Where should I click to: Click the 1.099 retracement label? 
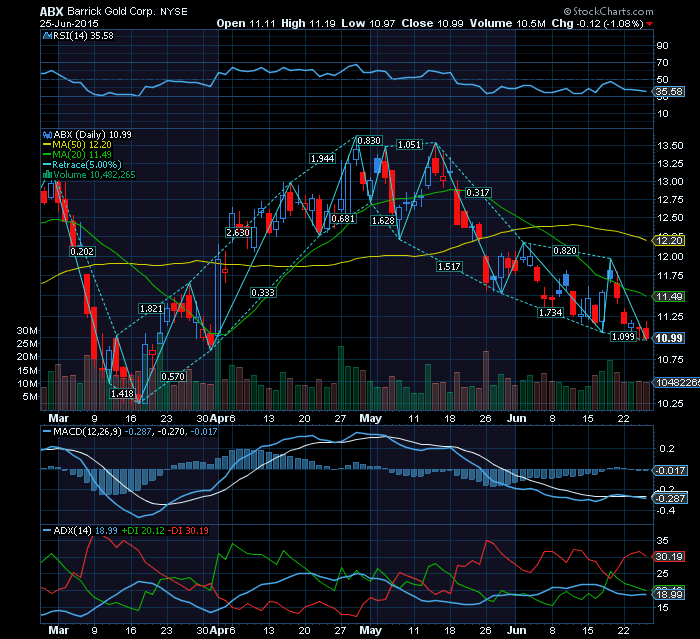click(x=623, y=336)
